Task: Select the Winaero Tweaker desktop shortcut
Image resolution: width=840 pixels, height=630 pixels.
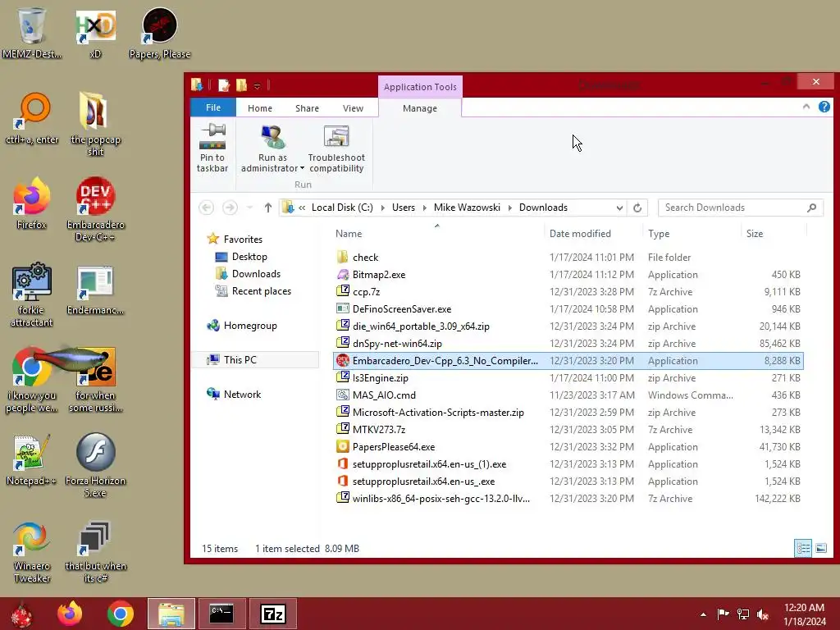Action: [32, 552]
